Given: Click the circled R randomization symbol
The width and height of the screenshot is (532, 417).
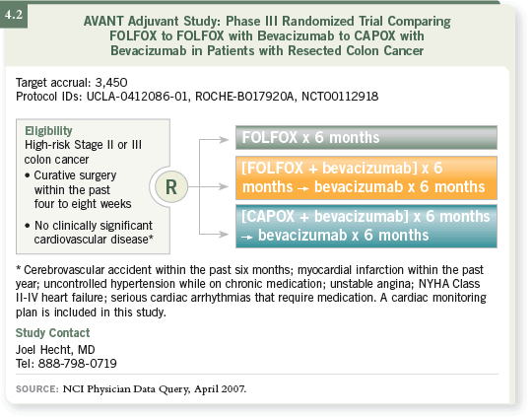Looking at the screenshot, I should point(171,186).
